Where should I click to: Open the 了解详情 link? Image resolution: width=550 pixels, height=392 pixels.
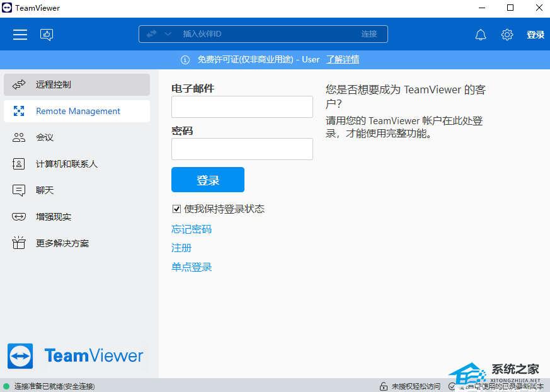click(x=343, y=59)
